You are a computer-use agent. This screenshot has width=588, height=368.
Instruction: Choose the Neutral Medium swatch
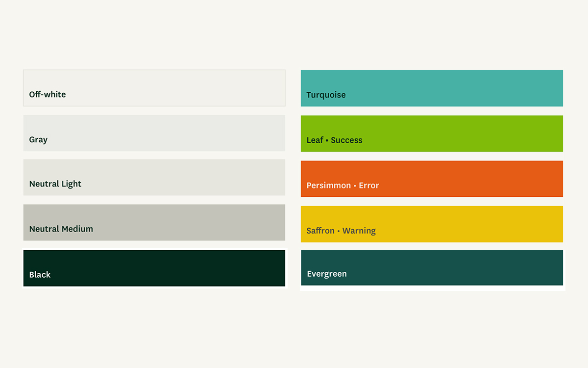[x=154, y=222]
